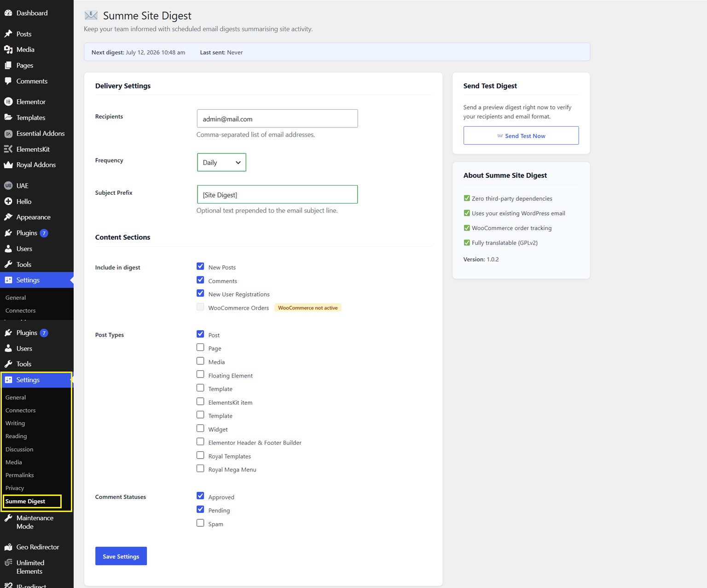This screenshot has height=588, width=707.
Task: Open the IP-redirect menu item
Action: click(31, 586)
